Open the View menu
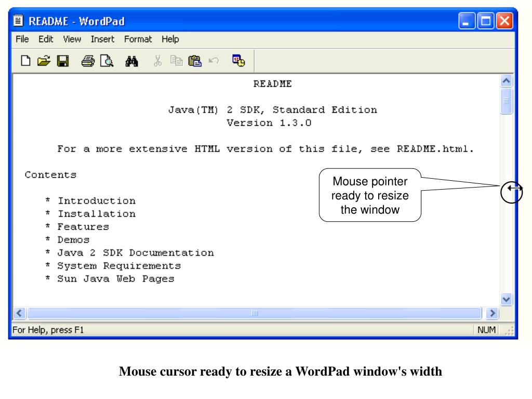 (x=72, y=39)
